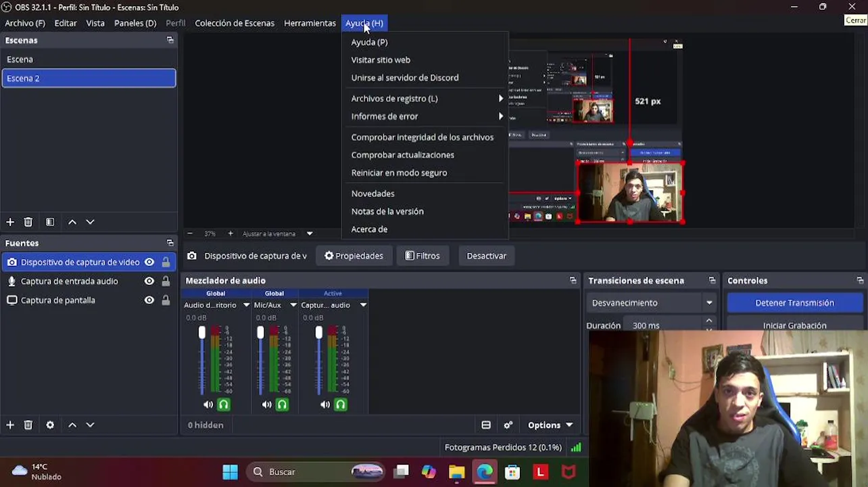This screenshot has width=868, height=487.
Task: Undock the Mezclador de audio panel
Action: 573,280
